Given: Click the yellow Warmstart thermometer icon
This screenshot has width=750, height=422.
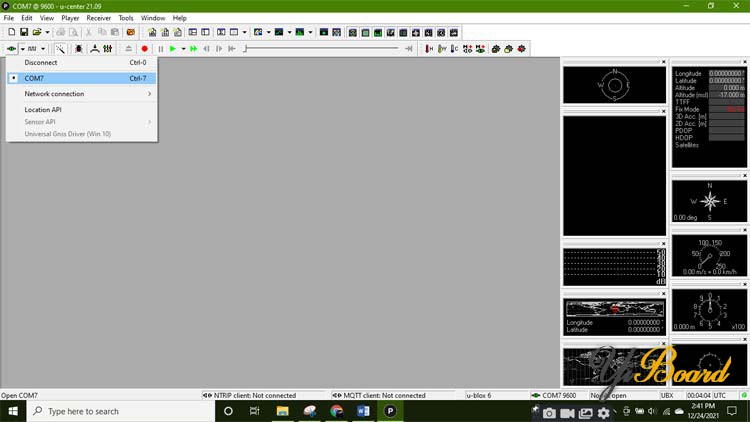Looking at the screenshot, I should [x=442, y=48].
